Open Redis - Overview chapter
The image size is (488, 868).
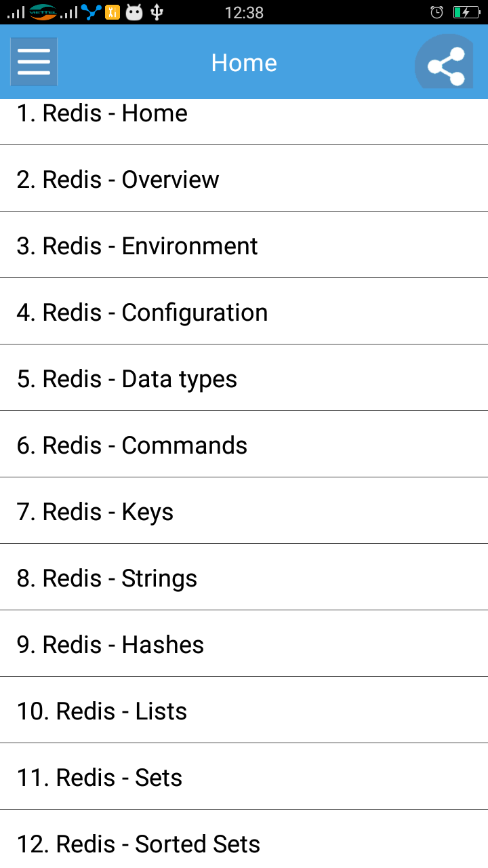tap(244, 178)
